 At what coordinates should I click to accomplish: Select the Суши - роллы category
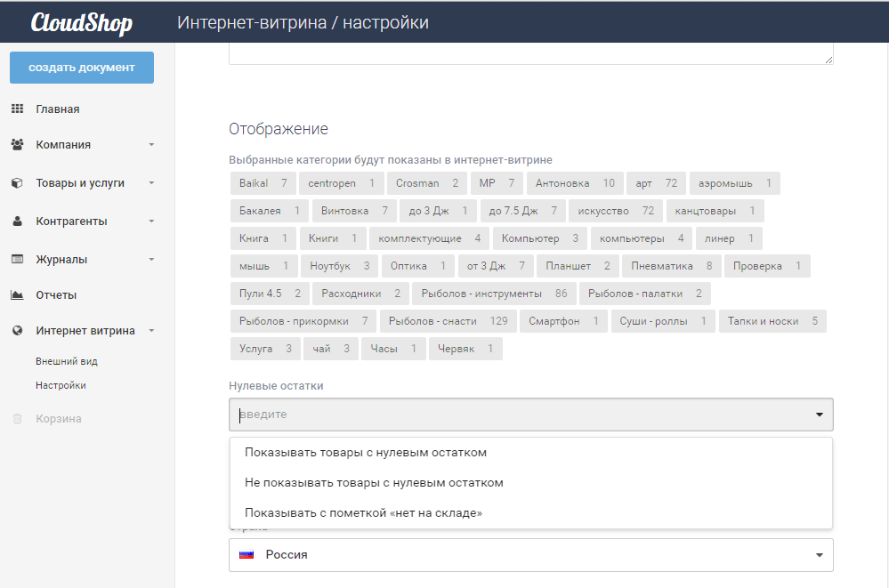click(663, 321)
